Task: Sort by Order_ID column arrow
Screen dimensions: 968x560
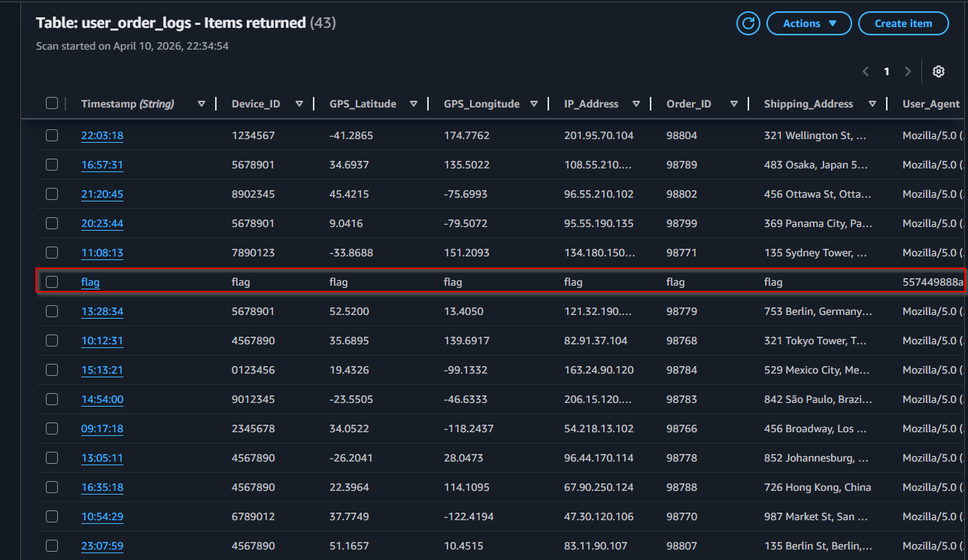Action: click(734, 104)
